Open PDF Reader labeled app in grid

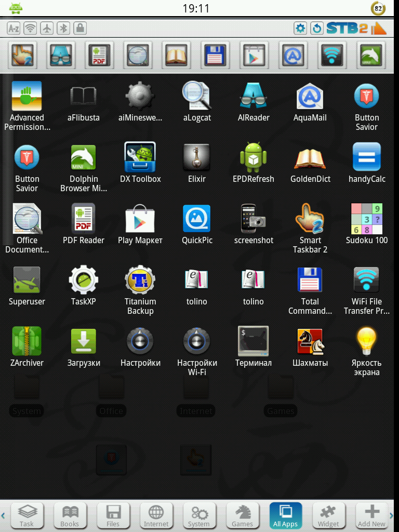[84, 224]
